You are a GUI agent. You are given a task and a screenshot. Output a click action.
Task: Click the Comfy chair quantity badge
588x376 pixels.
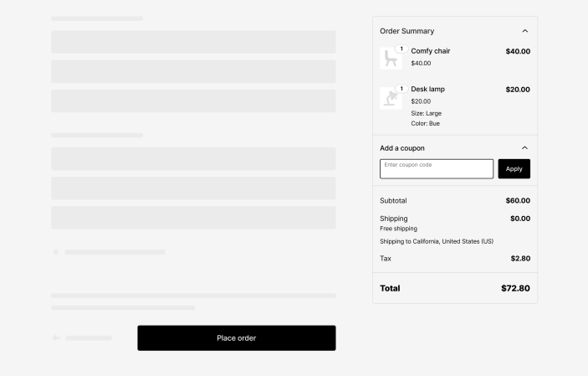click(401, 49)
